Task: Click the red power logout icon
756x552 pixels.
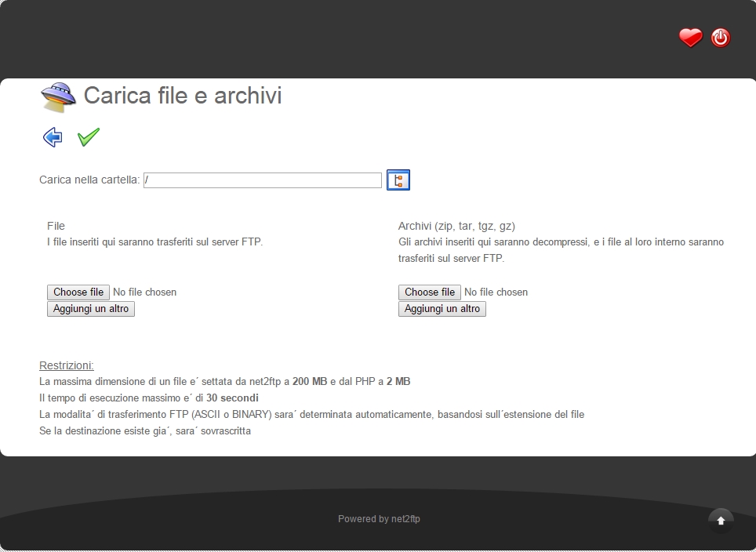Action: tap(721, 38)
